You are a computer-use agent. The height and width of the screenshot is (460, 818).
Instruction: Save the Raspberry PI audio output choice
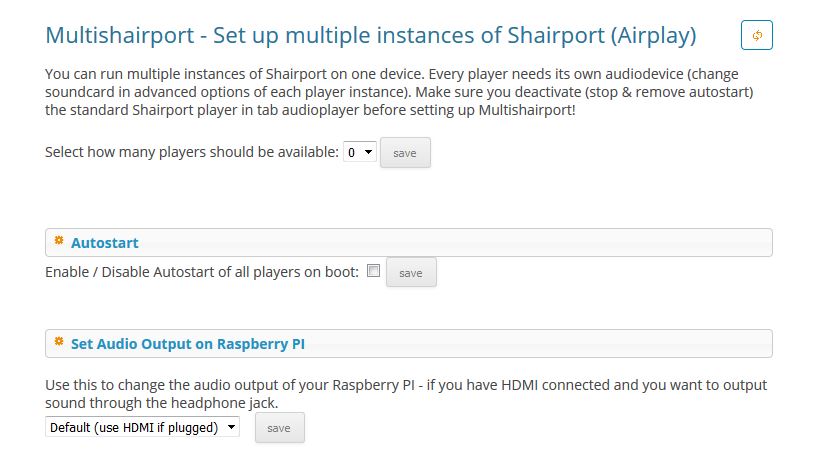click(280, 428)
